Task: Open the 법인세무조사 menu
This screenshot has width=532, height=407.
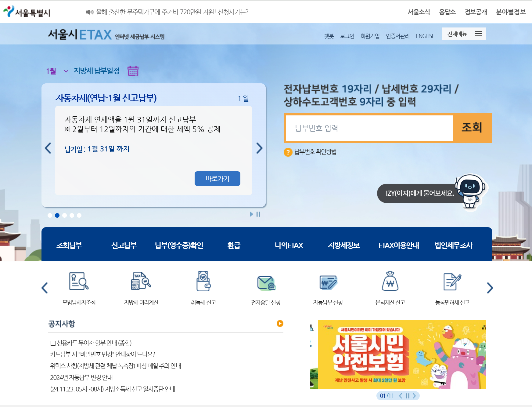Action: (454, 245)
